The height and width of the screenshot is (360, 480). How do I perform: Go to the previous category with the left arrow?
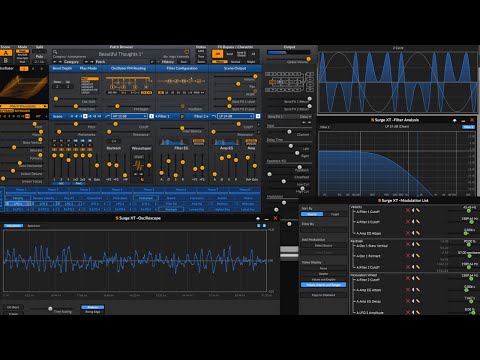point(55,62)
